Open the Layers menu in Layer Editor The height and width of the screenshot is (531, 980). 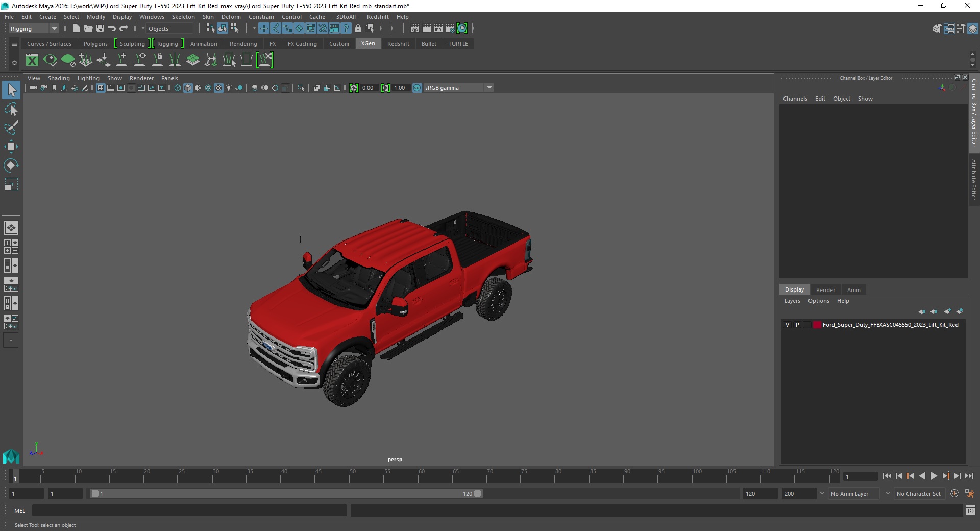pos(792,301)
